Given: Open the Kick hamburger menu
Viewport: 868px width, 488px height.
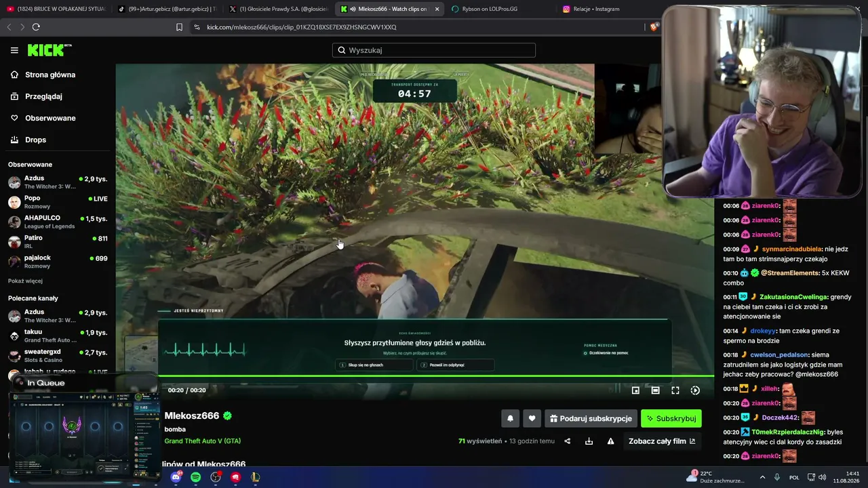Looking at the screenshot, I should (x=14, y=50).
